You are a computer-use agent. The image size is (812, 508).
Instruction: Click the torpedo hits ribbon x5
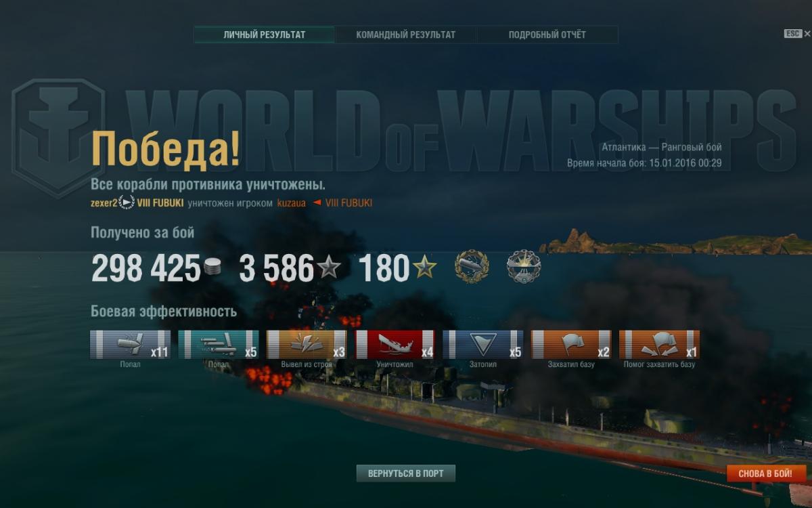(x=219, y=344)
